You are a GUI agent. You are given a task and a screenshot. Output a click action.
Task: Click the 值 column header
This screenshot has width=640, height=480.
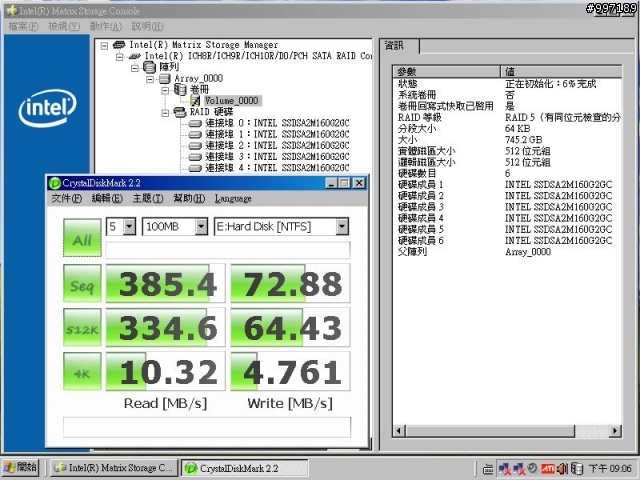[561, 71]
